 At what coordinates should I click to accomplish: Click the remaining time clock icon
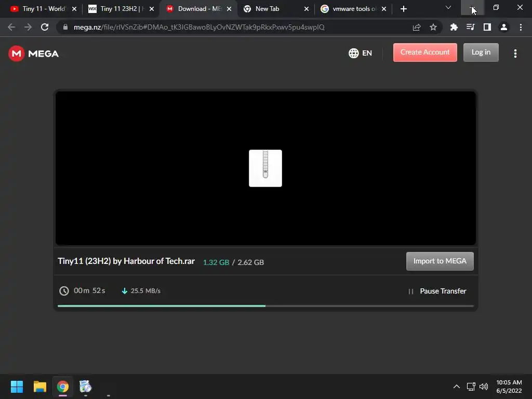pyautogui.click(x=64, y=291)
